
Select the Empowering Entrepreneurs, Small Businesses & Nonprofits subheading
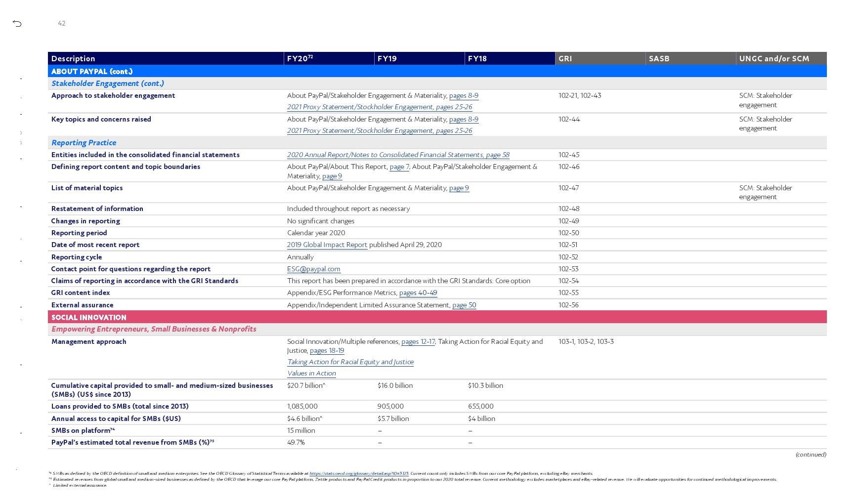pyautogui.click(x=154, y=329)
